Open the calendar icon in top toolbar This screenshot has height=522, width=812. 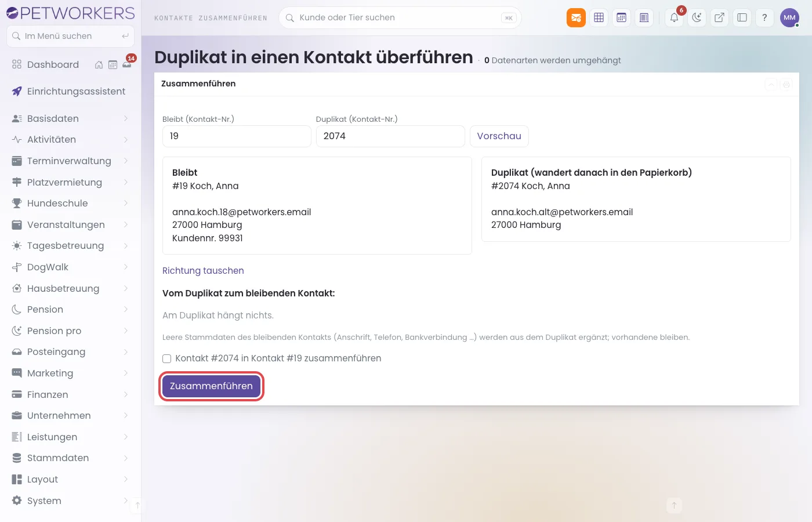(622, 17)
